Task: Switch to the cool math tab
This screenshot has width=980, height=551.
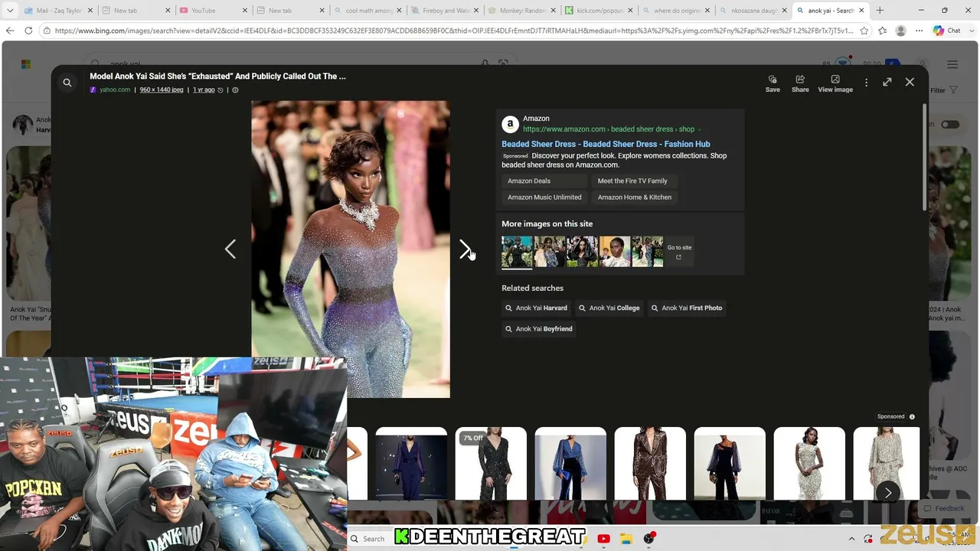Action: coord(367,11)
